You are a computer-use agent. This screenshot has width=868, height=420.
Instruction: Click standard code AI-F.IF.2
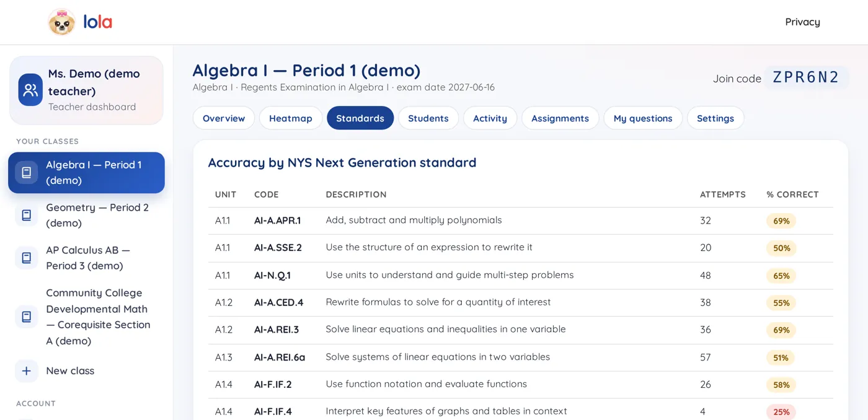click(x=273, y=385)
